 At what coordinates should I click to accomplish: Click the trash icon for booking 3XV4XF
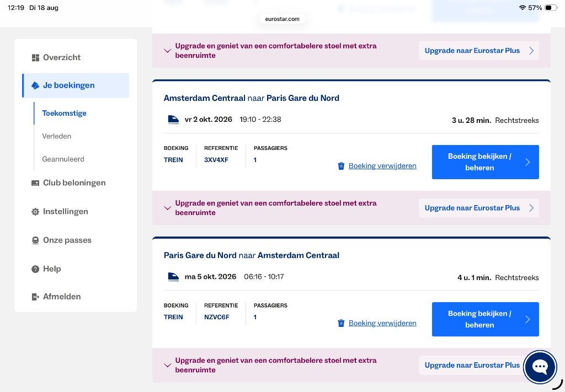click(341, 165)
